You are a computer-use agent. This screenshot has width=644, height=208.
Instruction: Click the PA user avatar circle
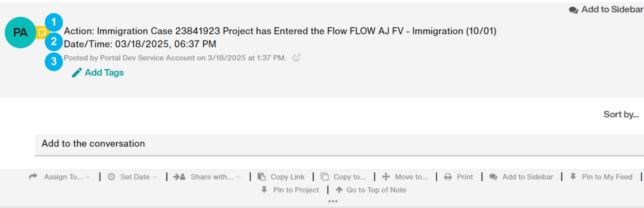[21, 33]
